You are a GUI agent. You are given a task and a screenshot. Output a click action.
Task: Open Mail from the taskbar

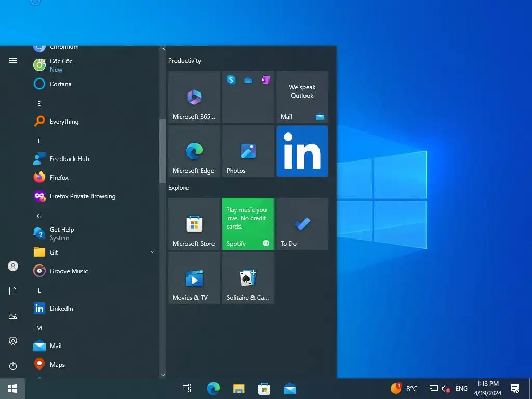pyautogui.click(x=290, y=389)
